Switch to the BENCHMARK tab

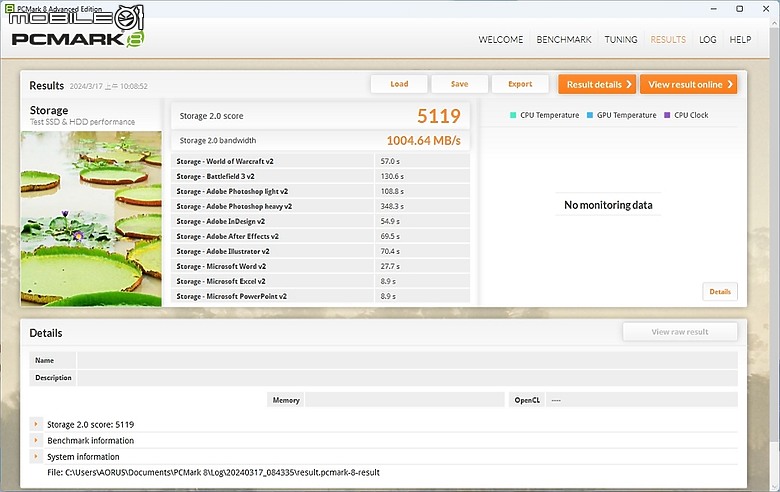click(x=564, y=40)
